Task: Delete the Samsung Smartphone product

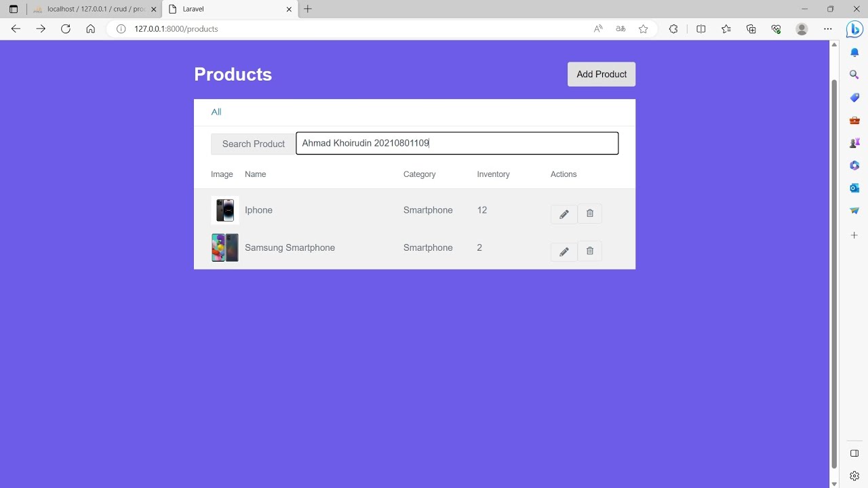Action: tap(590, 251)
